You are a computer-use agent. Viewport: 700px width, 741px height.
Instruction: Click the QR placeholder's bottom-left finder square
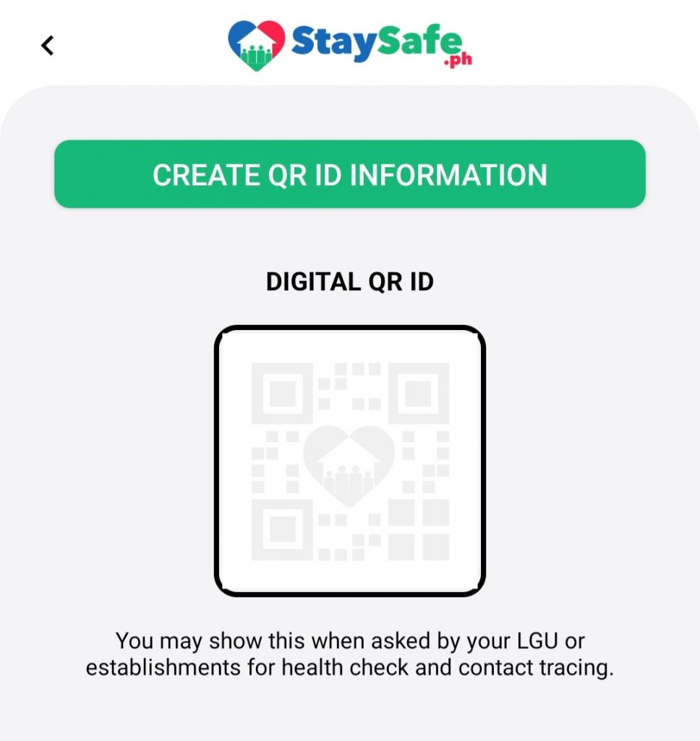pos(282,529)
